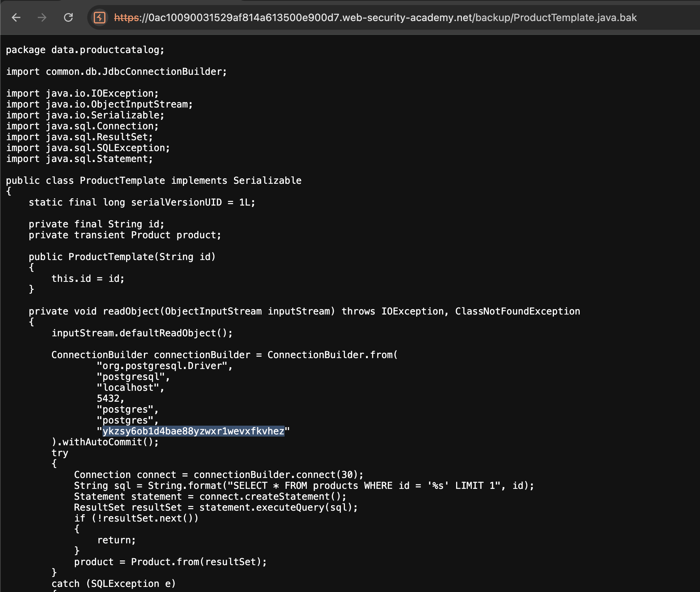Screen dimensions: 700x592
Task: Click the readObject method signature
Action: pos(305,311)
